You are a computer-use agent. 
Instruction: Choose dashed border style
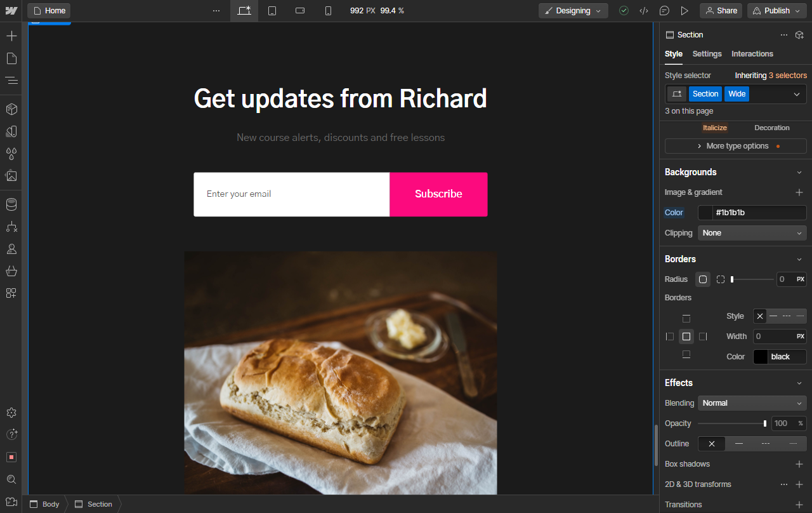(787, 316)
